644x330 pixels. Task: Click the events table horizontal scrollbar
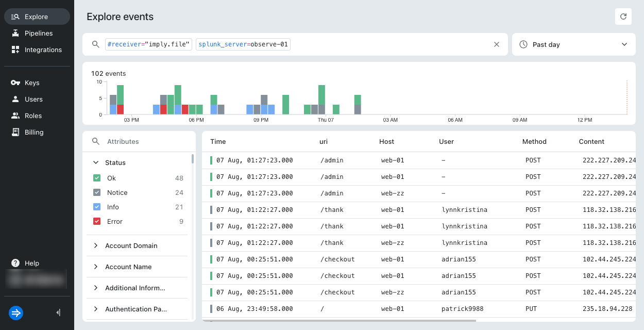click(339, 320)
